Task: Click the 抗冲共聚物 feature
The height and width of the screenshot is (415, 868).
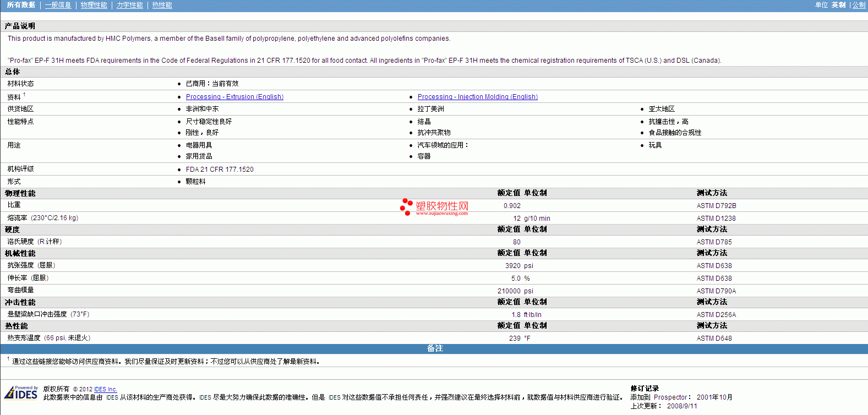Action: tap(434, 133)
